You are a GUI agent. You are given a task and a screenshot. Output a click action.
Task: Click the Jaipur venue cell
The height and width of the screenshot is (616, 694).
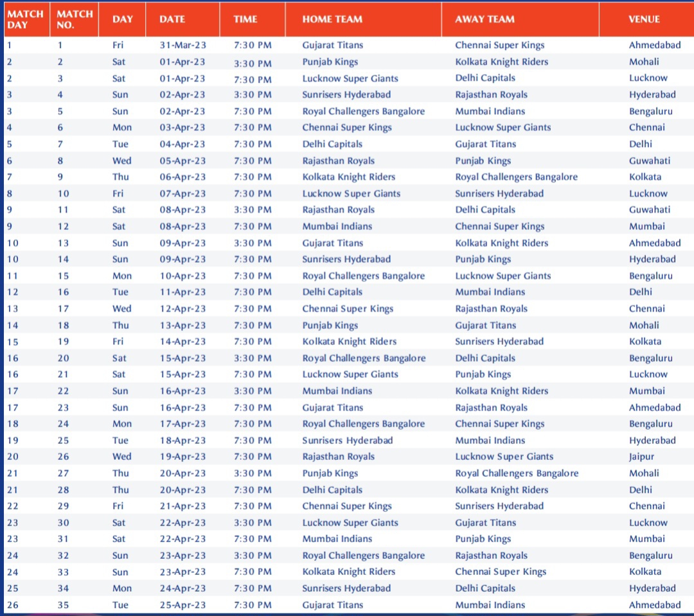641,457
